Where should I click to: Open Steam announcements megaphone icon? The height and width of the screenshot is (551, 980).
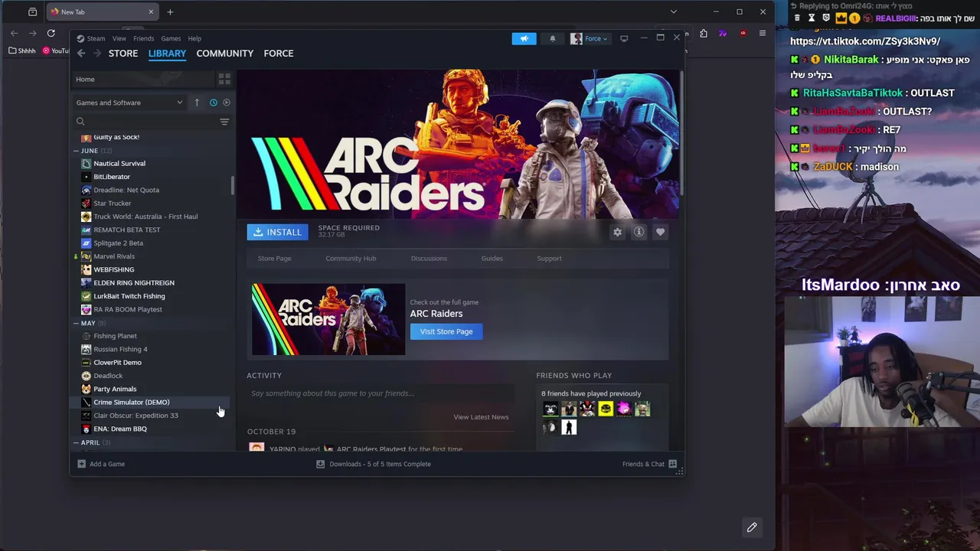click(524, 38)
